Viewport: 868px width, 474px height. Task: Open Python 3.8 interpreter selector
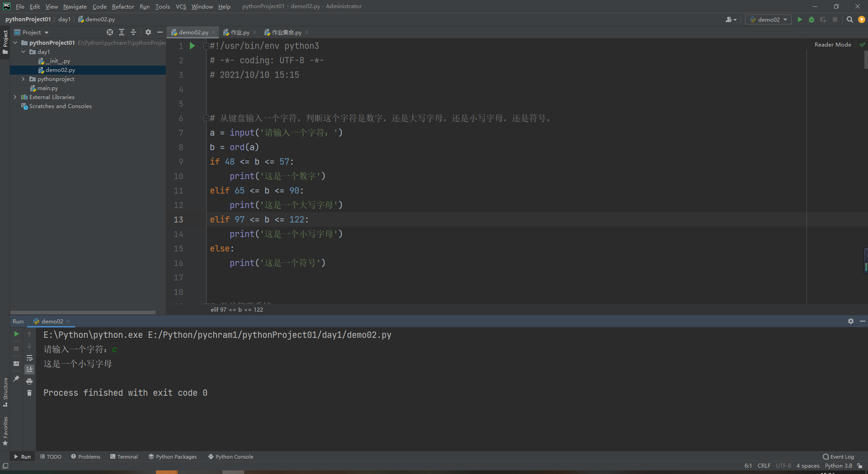click(x=838, y=465)
